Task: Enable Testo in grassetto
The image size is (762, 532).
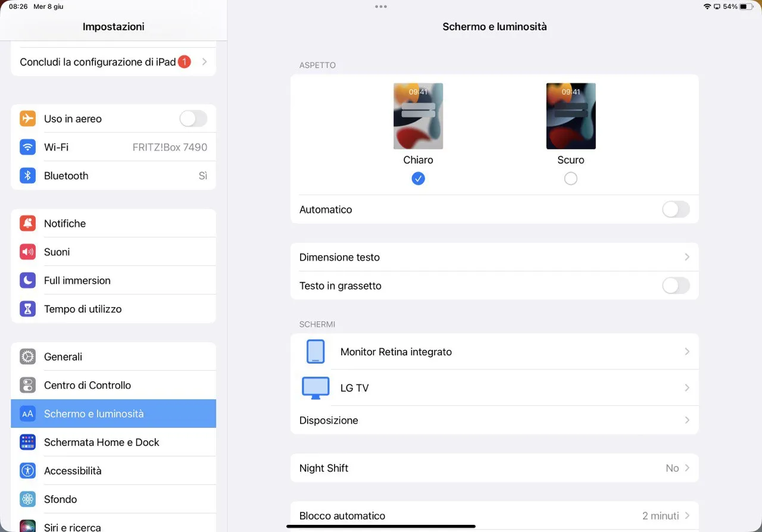Action: coord(676,286)
